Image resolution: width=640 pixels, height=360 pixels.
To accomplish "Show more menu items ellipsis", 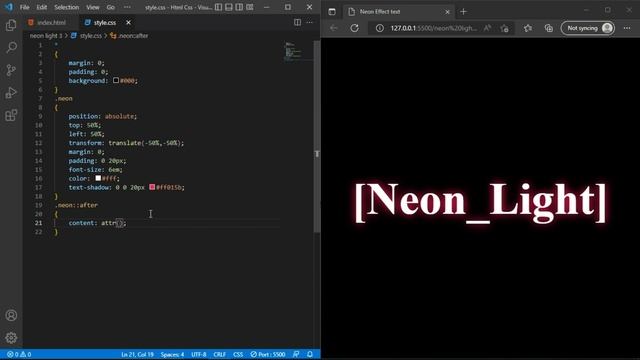I will 127,7.
